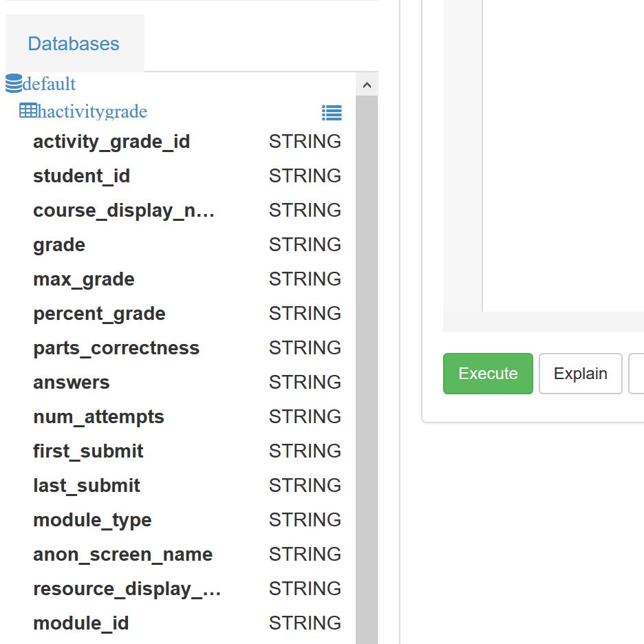Select the anon_screen_name column
The height and width of the screenshot is (644, 644).
click(x=122, y=554)
